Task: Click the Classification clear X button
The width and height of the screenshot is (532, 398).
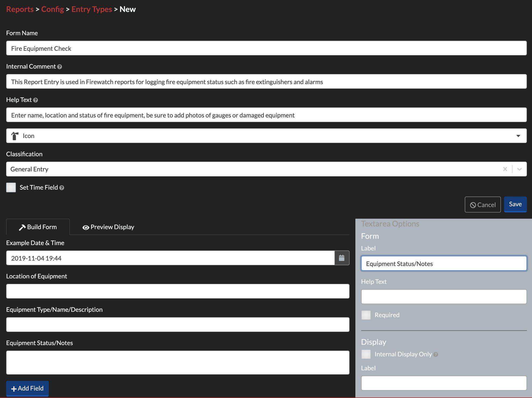Action: pos(505,169)
